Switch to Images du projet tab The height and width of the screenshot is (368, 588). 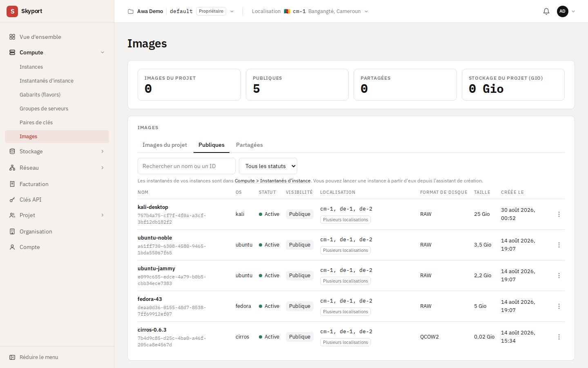click(165, 145)
